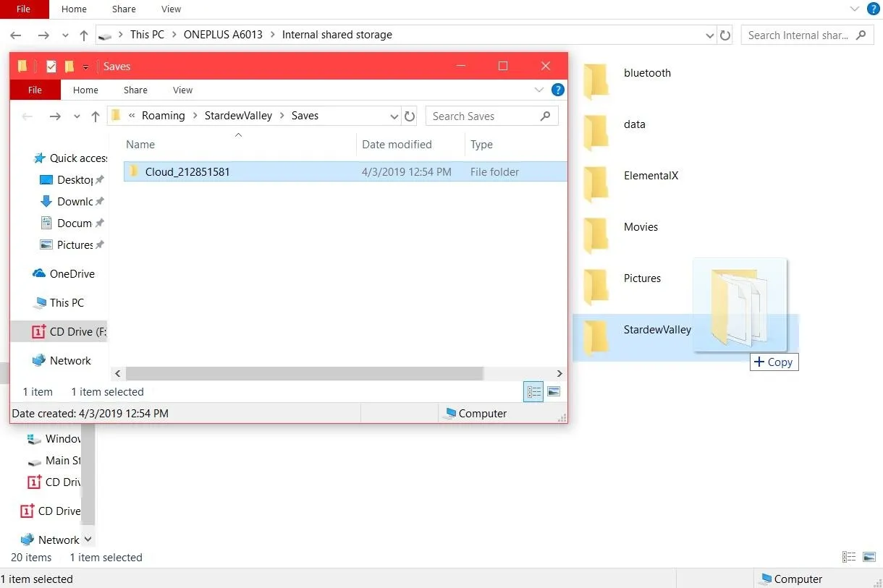Screen dimensions: 883x588
Task: Open the Customize Quick Access Toolbar dropdown in Saves
Action: [85, 67]
